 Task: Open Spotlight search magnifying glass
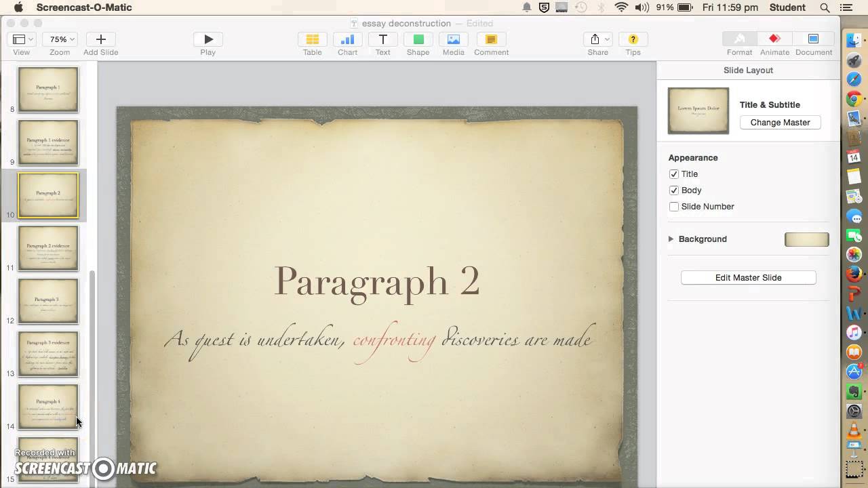(x=825, y=7)
